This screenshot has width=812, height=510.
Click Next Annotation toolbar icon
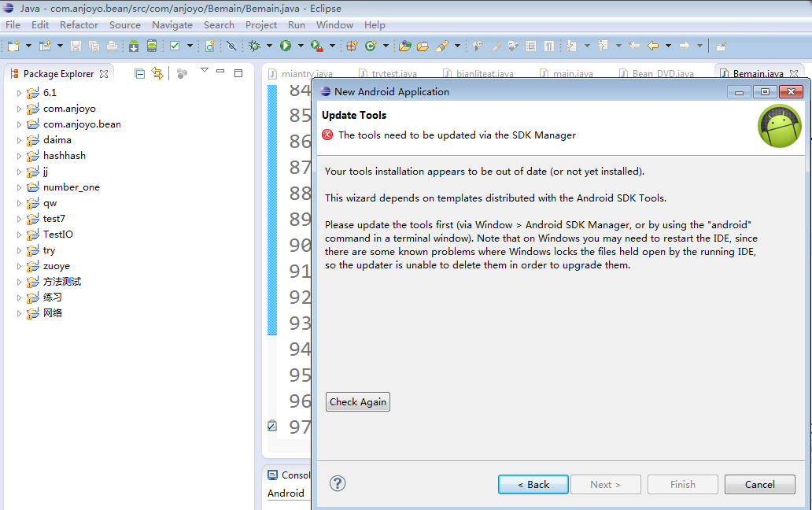tap(571, 46)
